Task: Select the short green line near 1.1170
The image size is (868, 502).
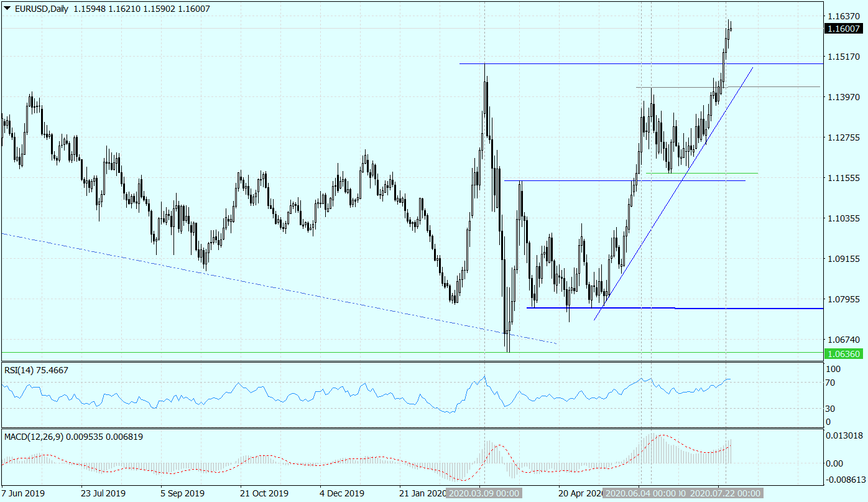Action: (x=701, y=173)
